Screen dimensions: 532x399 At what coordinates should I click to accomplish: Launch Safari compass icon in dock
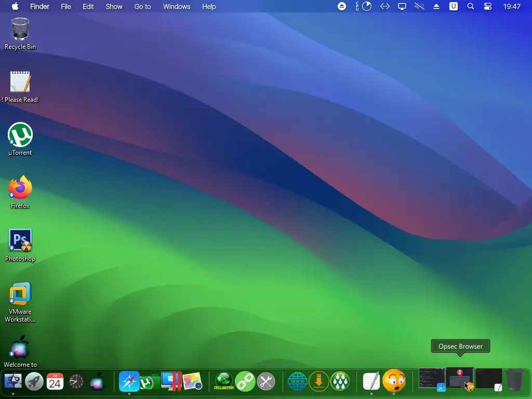pos(129,381)
